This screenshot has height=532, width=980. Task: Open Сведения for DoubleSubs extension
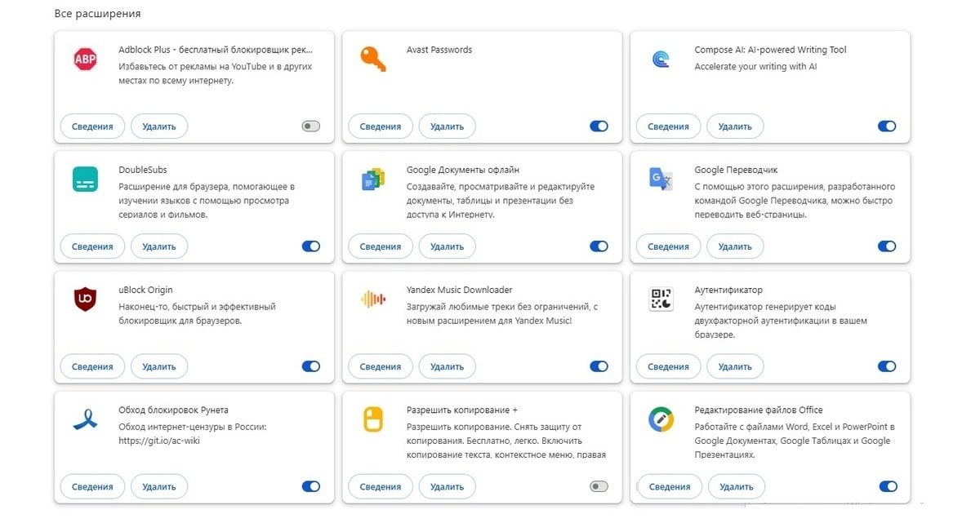point(92,246)
